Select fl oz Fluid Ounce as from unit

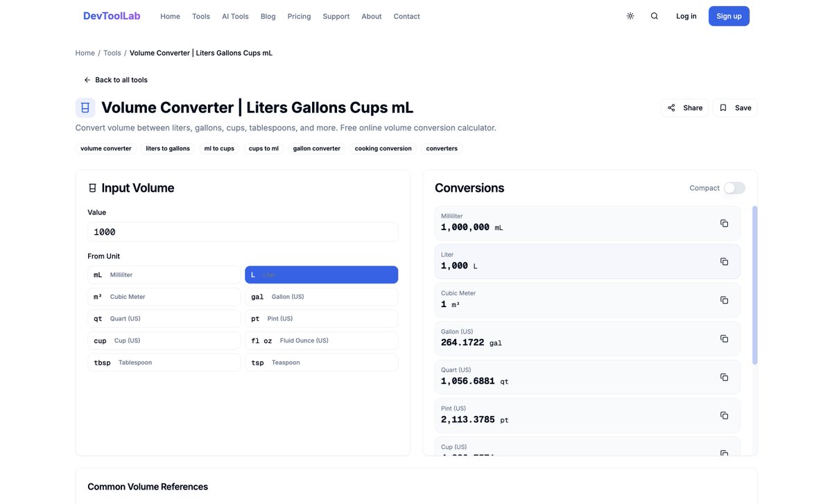322,340
